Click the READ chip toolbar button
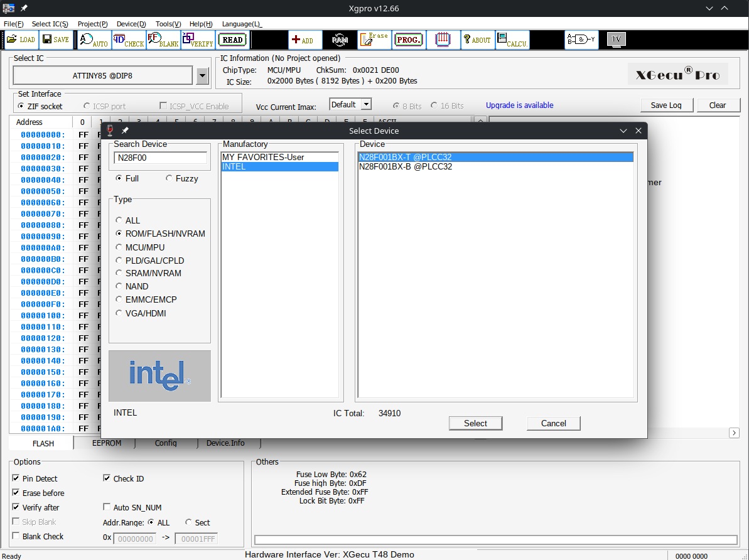The width and height of the screenshot is (749, 560). [x=233, y=40]
